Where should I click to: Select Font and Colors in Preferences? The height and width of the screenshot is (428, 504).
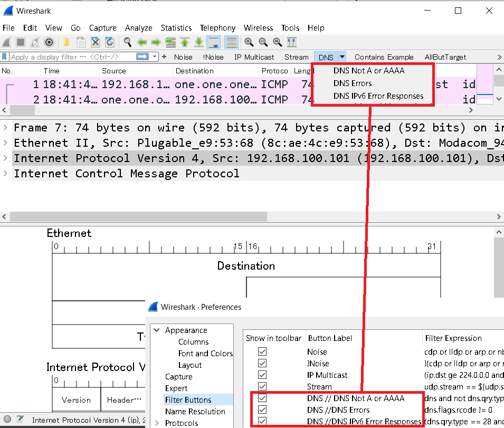click(205, 354)
